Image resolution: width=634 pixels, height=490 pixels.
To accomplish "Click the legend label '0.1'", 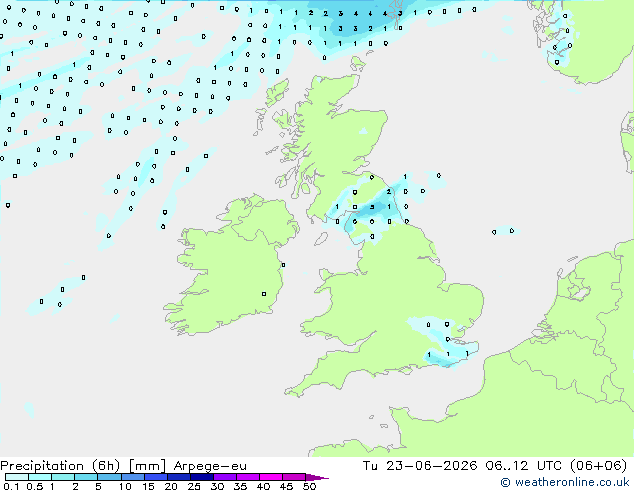I will 11,486.
